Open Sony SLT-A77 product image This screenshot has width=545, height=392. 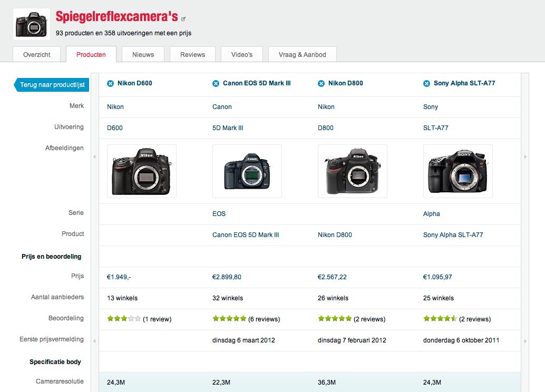coord(458,171)
